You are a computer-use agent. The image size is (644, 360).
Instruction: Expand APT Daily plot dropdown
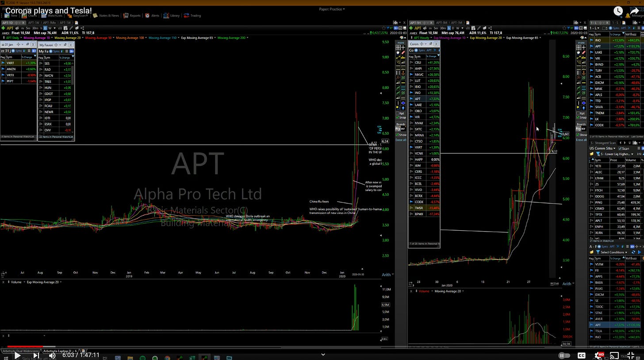[21, 38]
